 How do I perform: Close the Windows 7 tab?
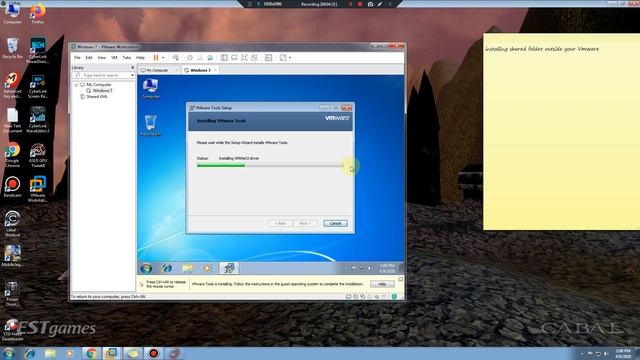(x=216, y=70)
